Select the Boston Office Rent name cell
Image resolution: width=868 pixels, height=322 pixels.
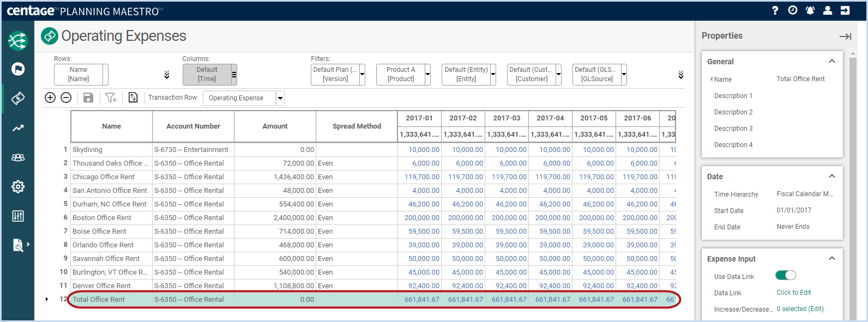112,218
